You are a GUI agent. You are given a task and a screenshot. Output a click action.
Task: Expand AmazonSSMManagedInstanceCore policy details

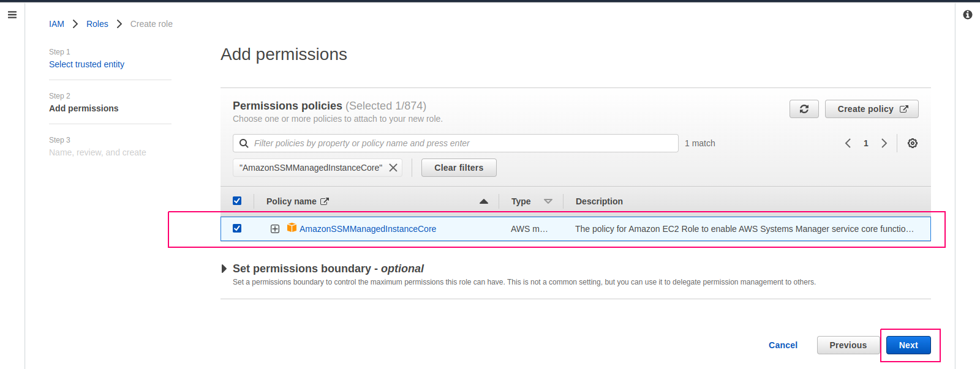click(x=275, y=229)
